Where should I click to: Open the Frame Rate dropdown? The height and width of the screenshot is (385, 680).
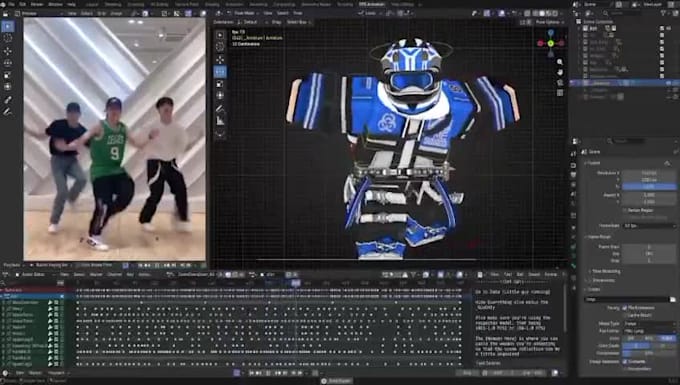[649, 226]
